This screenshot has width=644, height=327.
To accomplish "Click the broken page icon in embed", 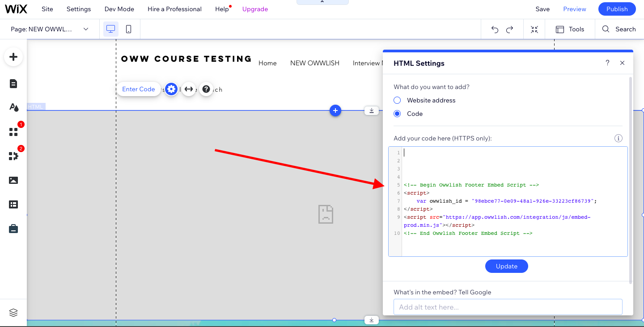I will click(326, 214).
